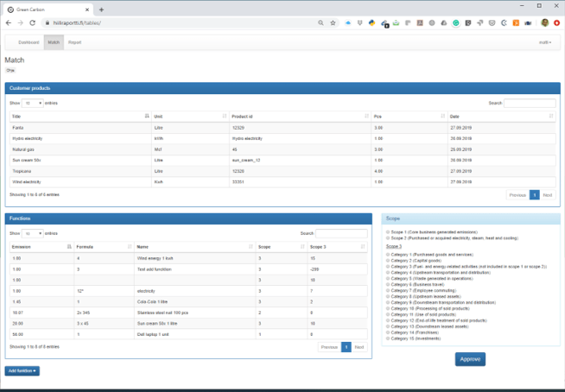Select the Hydro electricity product row

coord(282,138)
